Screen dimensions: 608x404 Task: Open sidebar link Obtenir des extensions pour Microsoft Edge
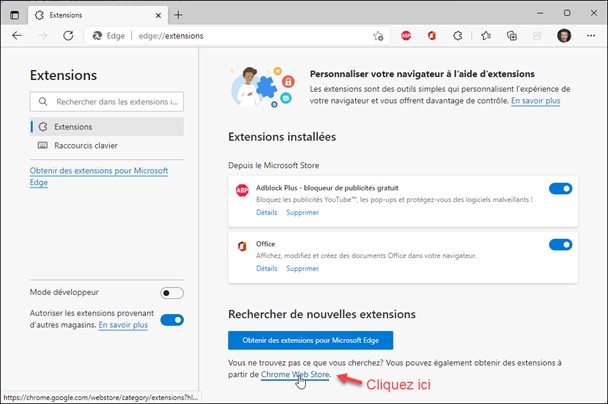(x=99, y=176)
